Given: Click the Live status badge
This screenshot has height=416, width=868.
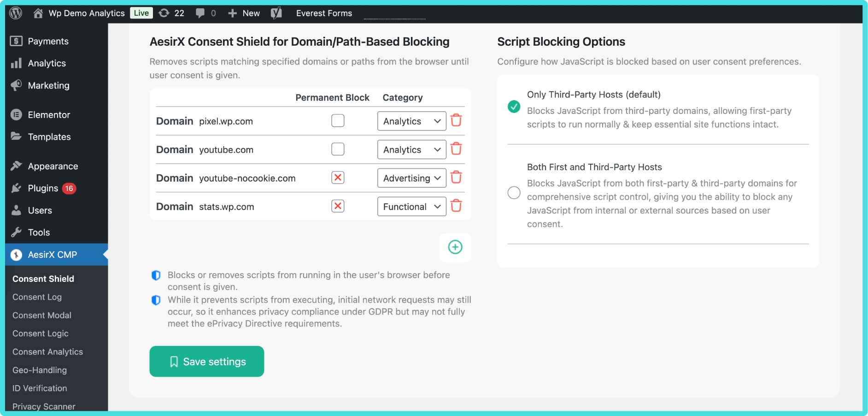Looking at the screenshot, I should coord(141,13).
